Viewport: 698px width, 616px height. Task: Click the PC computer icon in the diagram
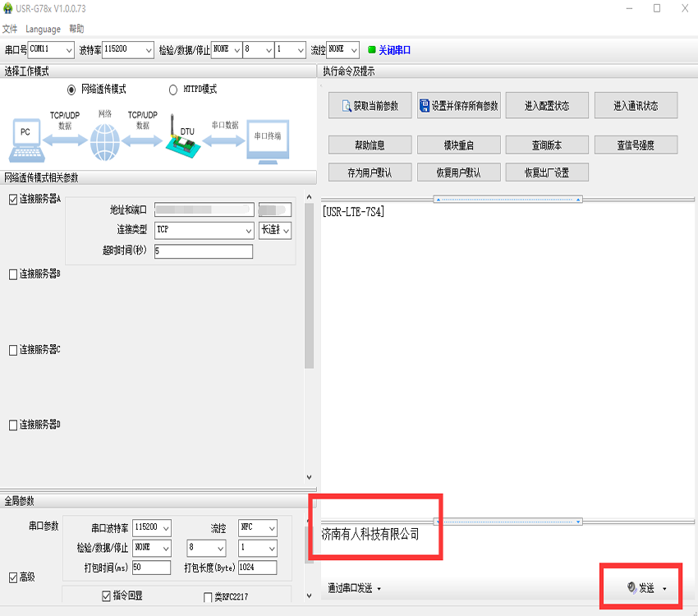click(27, 131)
